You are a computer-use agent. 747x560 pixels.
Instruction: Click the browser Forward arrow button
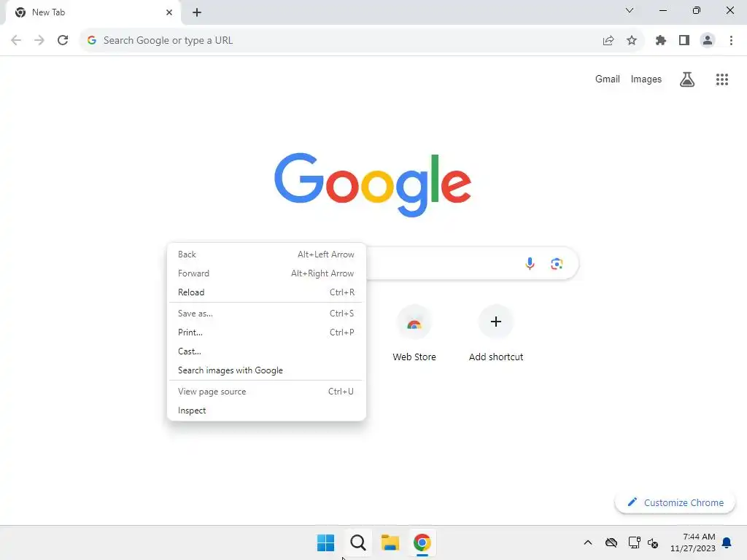(x=39, y=41)
